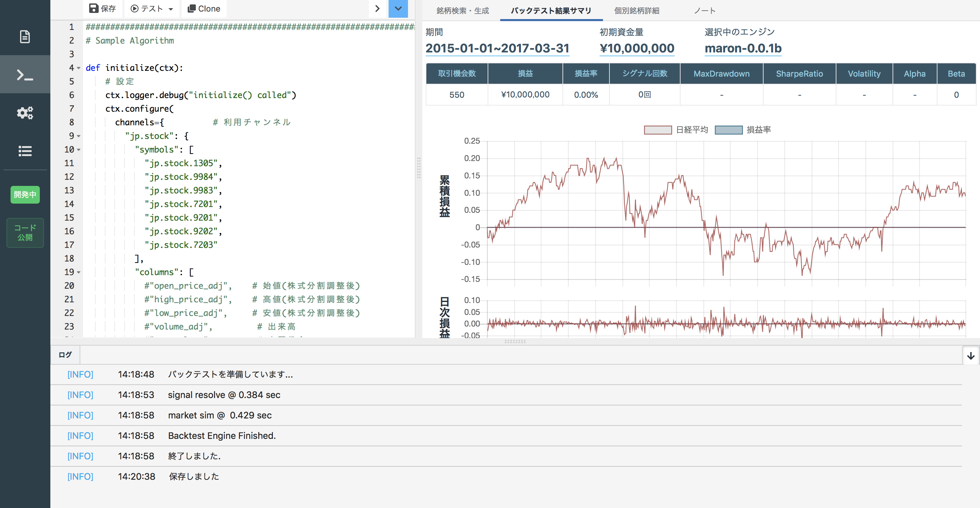Select the terminal icon in the sidebar
Viewport: 980px width, 508px height.
[25, 75]
